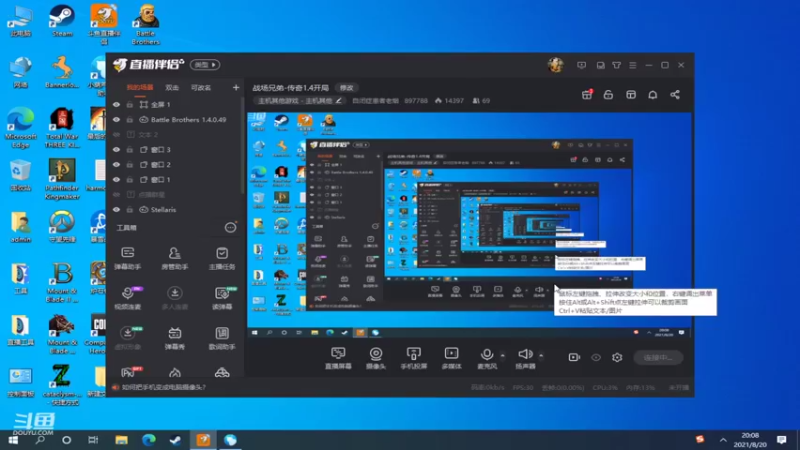Viewport: 800px width, 450px height.
Task: Open Microsoft Edge from the taskbar
Action: click(148, 440)
